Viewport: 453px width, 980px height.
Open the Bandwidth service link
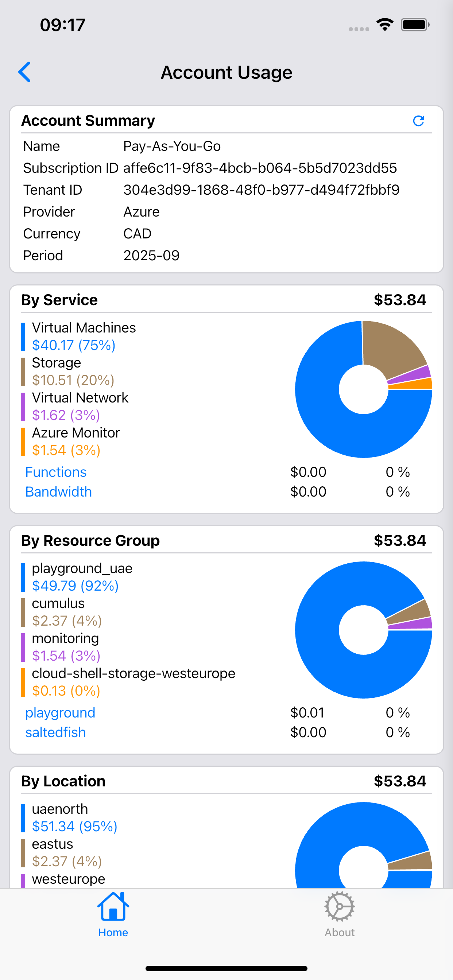coord(59,492)
